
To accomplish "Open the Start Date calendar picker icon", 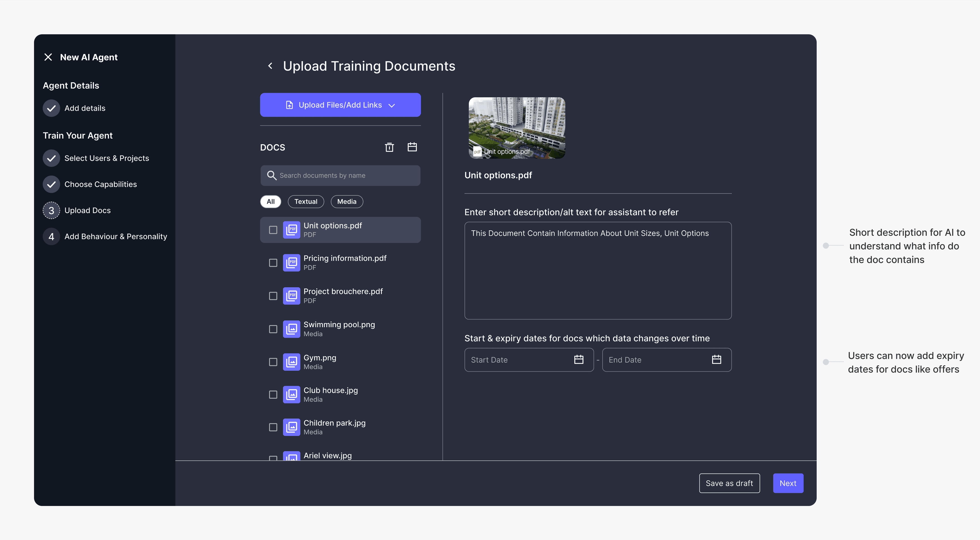I will tap(578, 360).
